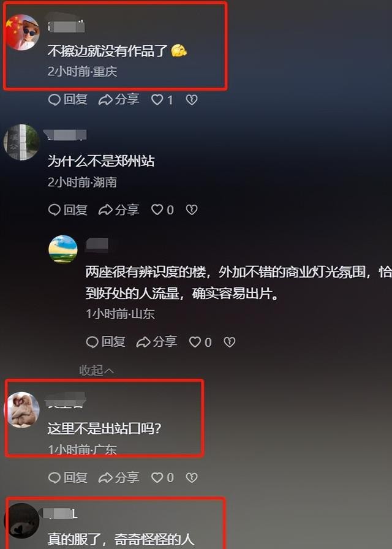
Task: Like the 这里不是出站口吗 comment
Action: [162, 477]
